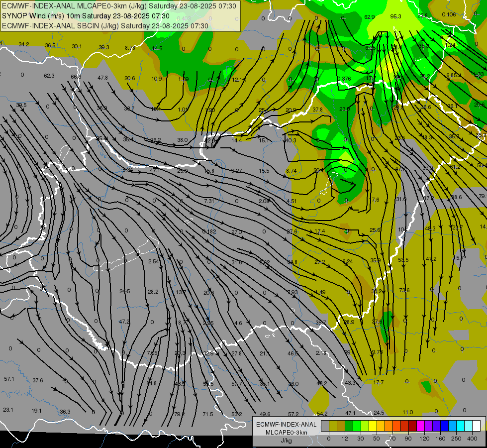The image size is (487, 448).
Task: Click the map value 46.5
Action: [x=293, y=353]
